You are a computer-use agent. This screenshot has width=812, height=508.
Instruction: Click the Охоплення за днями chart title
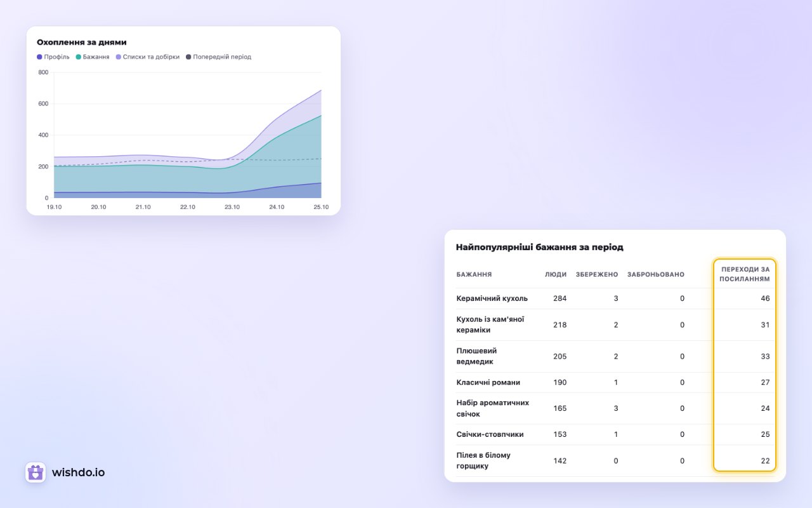tap(82, 42)
